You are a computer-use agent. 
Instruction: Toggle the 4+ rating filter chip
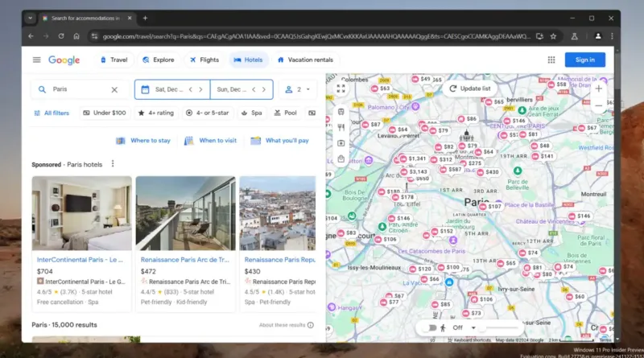coord(156,113)
